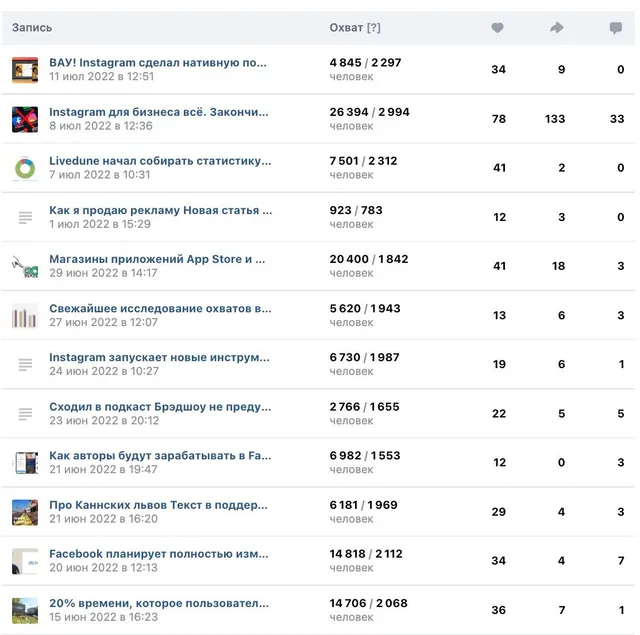Viewport: 640px width, 635px height.
Task: Open link Про Каннских львов Текст
Action: [x=158, y=505]
